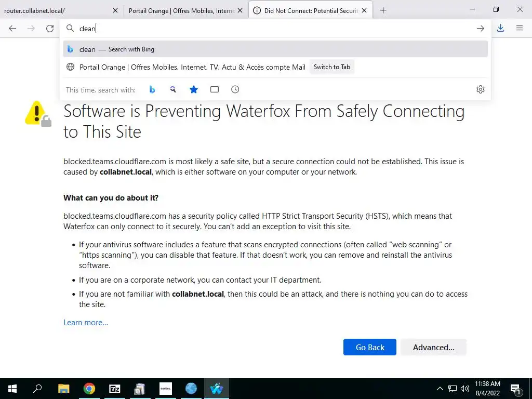The height and width of the screenshot is (399, 532).
Task: Click the 'What can you do about it?' heading
Action: pos(111,198)
